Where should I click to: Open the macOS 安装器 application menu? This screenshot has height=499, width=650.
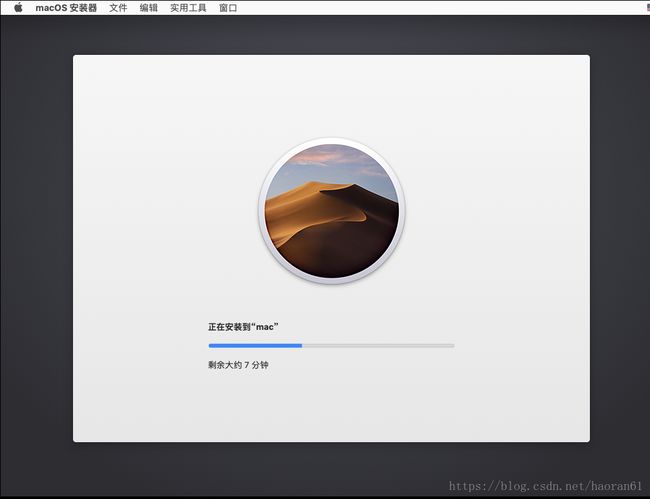coord(66,8)
